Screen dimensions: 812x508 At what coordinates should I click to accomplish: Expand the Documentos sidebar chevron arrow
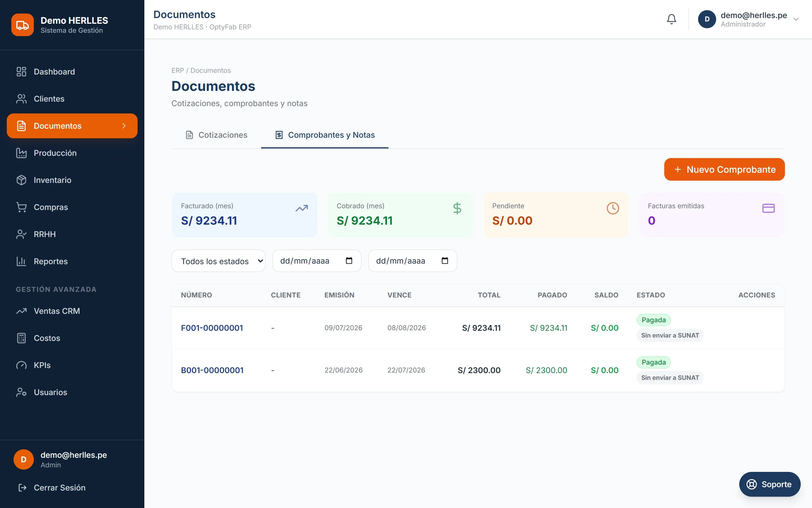(124, 126)
